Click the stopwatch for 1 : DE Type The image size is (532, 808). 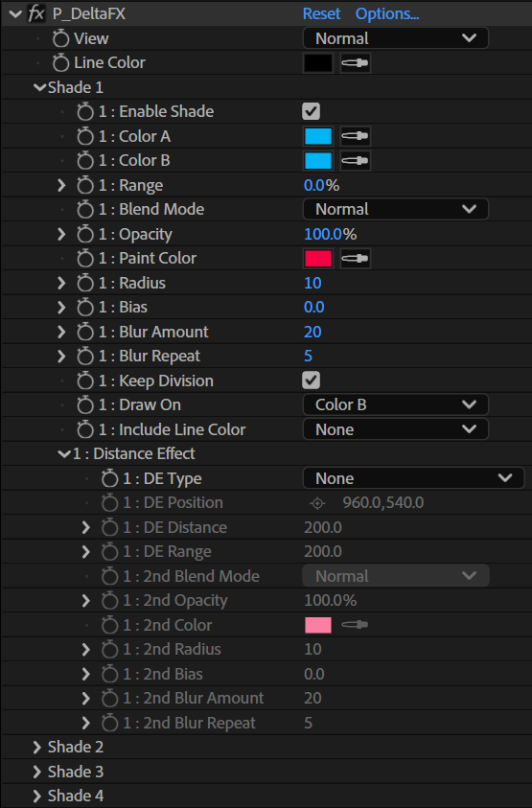(x=110, y=478)
